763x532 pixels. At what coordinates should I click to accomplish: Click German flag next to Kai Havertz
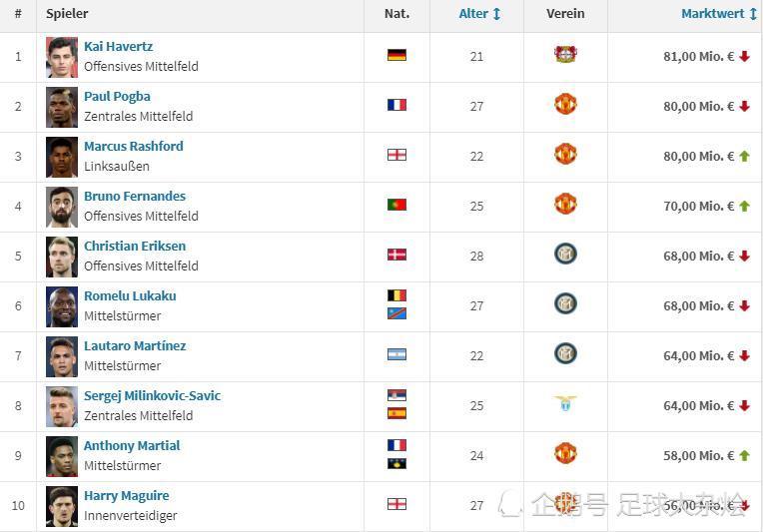(x=396, y=55)
